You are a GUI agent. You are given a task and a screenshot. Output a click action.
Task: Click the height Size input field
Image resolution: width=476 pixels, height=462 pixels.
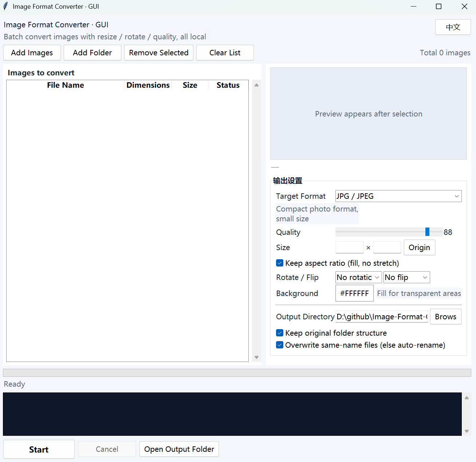click(387, 248)
